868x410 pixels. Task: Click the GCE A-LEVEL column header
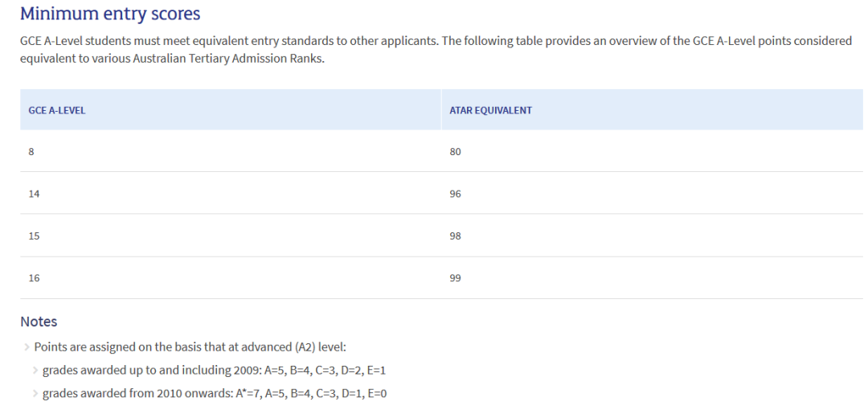point(56,110)
